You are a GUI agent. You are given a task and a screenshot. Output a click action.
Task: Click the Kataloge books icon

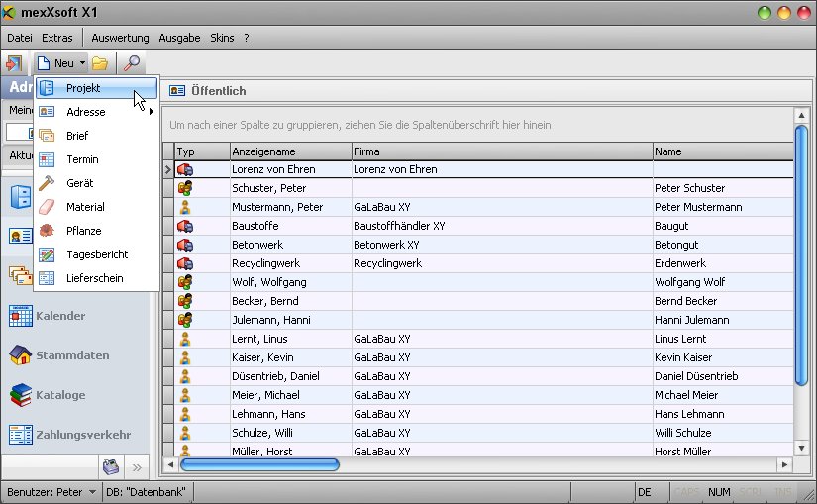coord(21,395)
